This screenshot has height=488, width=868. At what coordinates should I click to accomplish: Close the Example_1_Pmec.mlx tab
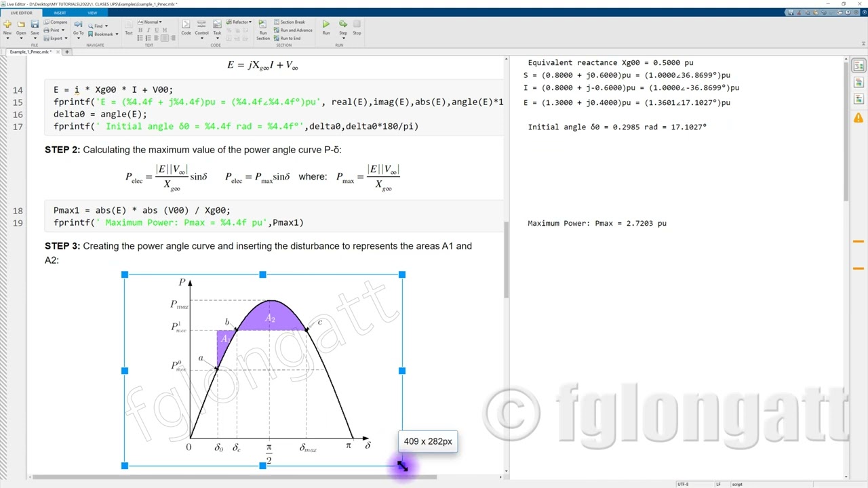(x=58, y=52)
